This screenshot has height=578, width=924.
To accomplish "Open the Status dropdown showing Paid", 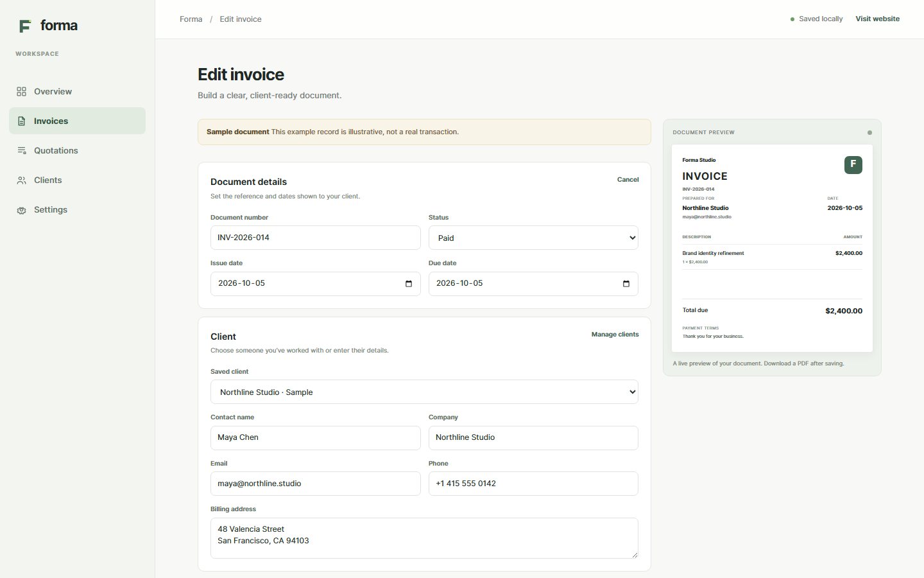I will (533, 238).
